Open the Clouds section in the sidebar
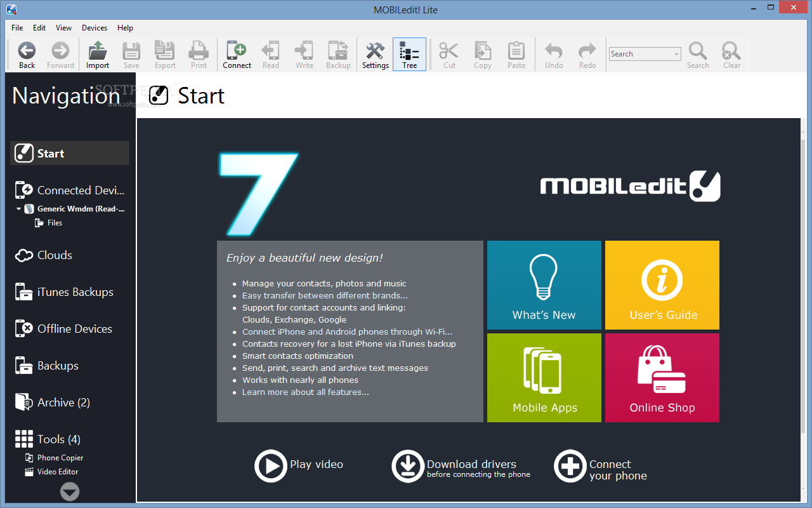Viewport: 812px width, 508px height. [x=54, y=255]
